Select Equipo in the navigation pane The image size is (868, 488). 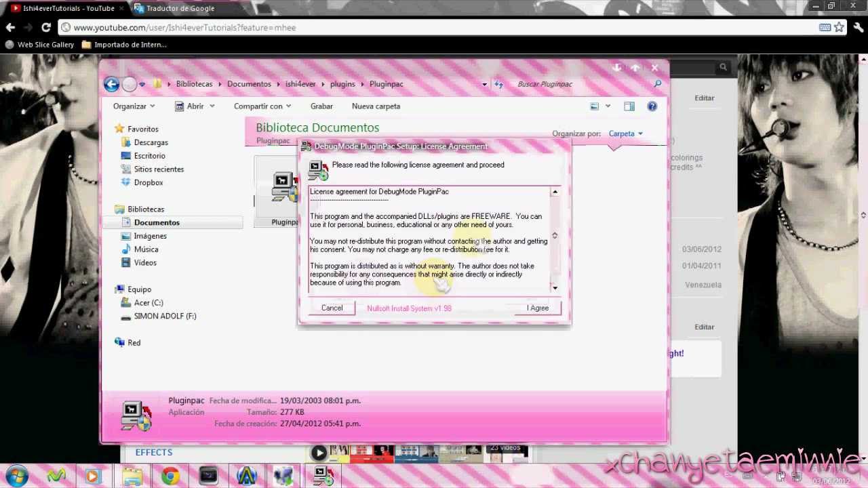pos(139,289)
